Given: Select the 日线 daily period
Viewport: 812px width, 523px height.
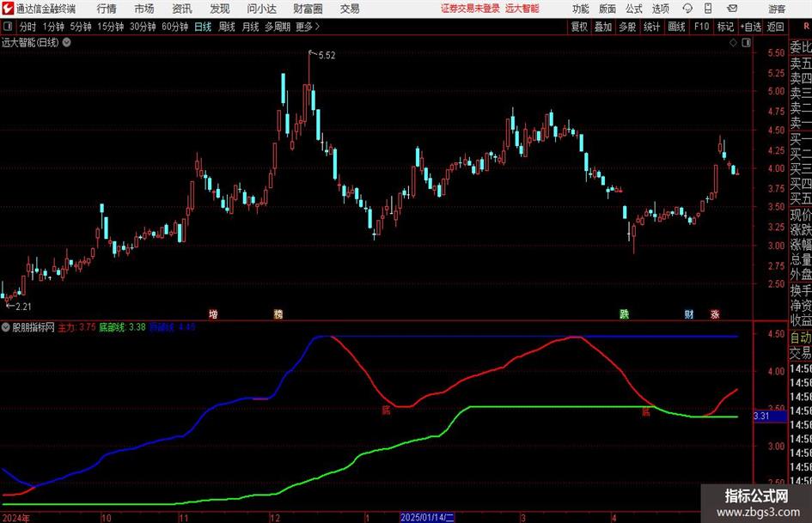Looking at the screenshot, I should click(203, 27).
